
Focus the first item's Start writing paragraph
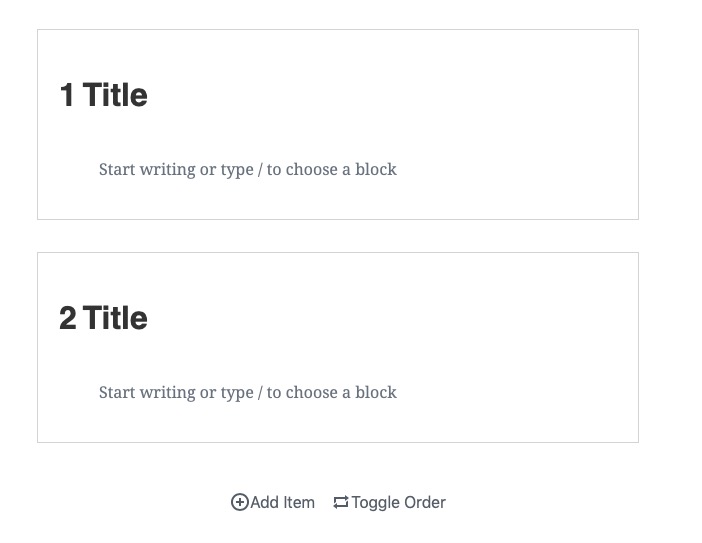click(248, 170)
